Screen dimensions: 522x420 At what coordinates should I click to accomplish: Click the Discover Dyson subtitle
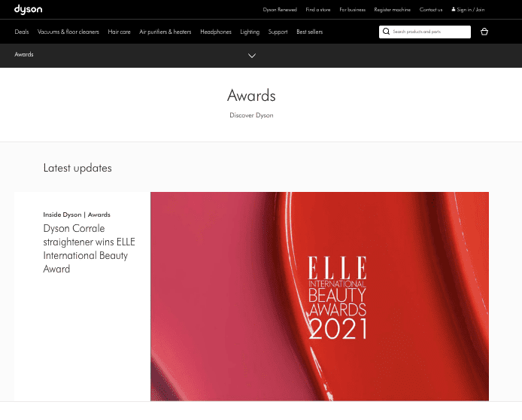click(251, 115)
